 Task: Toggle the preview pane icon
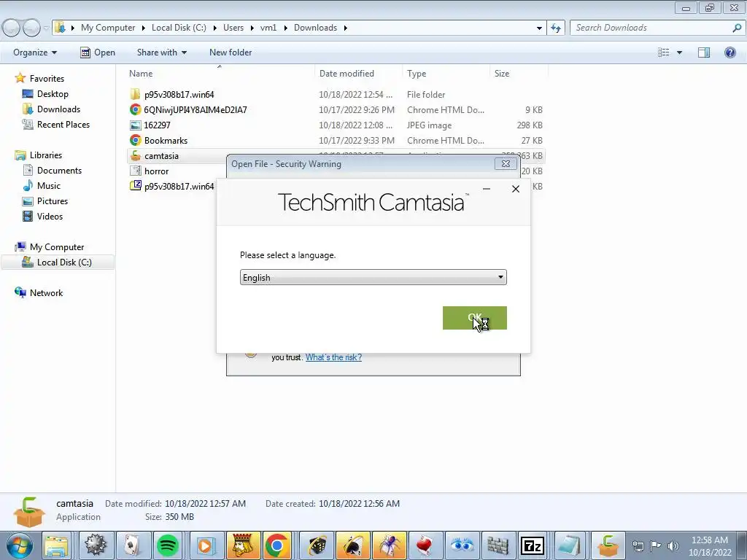point(704,52)
